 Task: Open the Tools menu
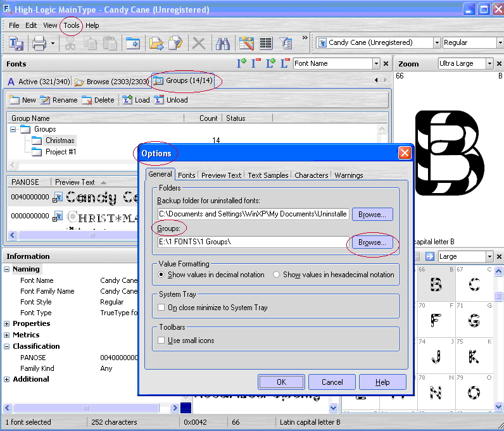click(x=72, y=25)
